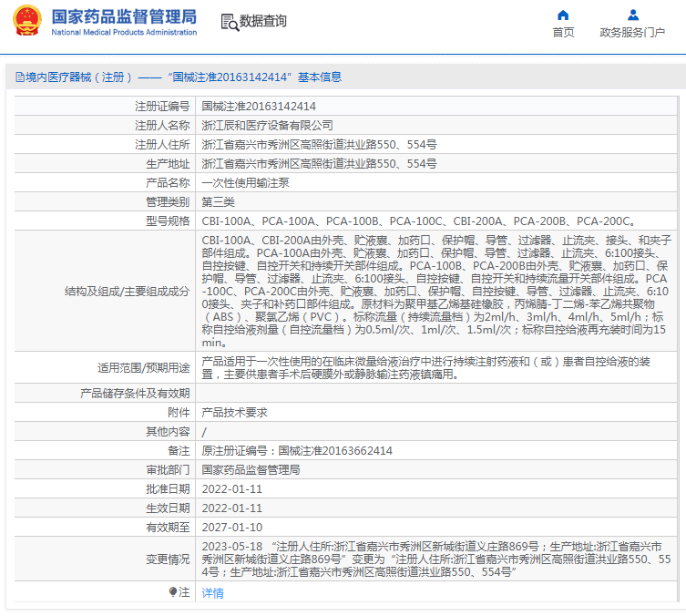The image size is (686, 616).
Task: Click the 首页 home icon
Action: pyautogui.click(x=563, y=15)
